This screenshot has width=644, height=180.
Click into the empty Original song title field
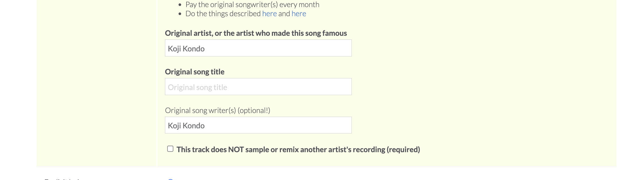(258, 87)
